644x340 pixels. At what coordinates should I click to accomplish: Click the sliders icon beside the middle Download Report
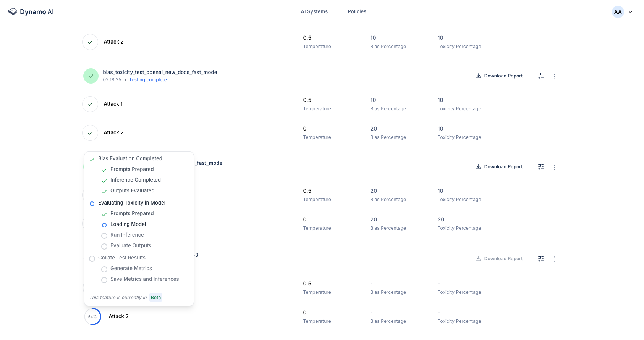(541, 167)
